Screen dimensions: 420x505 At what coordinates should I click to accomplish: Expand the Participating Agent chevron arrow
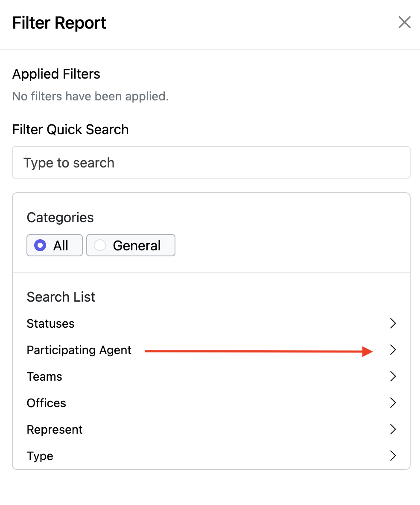click(393, 350)
